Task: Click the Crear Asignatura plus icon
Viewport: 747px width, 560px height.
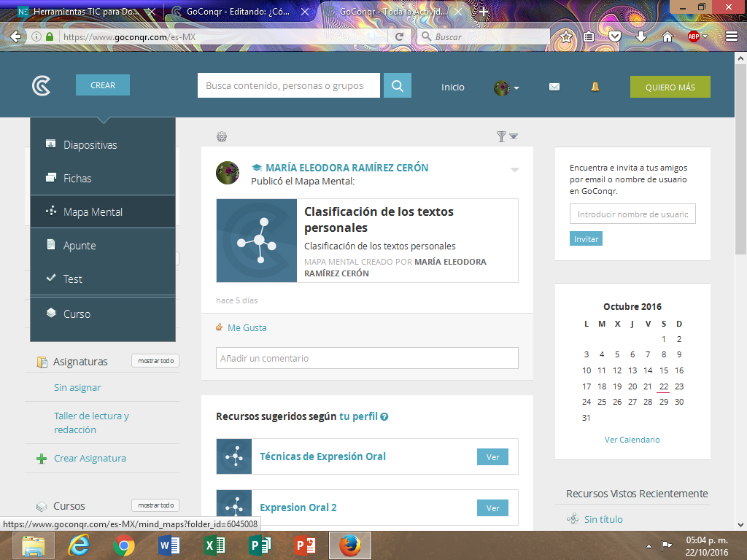Action: click(x=42, y=459)
